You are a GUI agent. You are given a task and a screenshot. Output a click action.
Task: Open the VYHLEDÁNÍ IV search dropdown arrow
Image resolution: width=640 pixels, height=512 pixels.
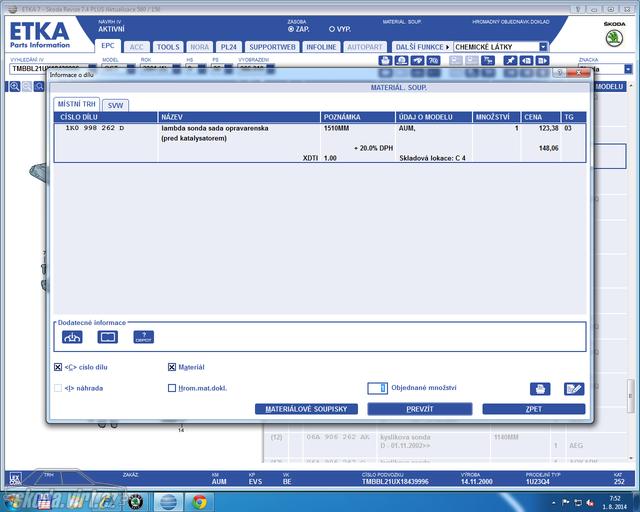[93, 69]
